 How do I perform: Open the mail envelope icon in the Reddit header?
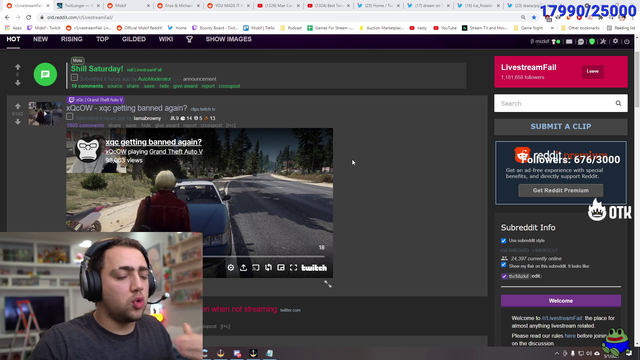[x=569, y=42]
